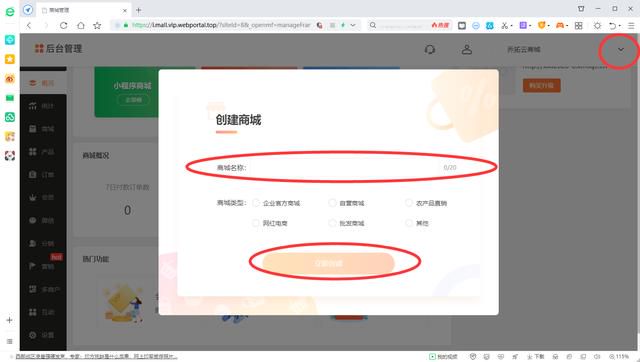Image resolution: width=640 pixels, height=362 pixels.
Task: Bookmark page with the star icon
Action: pyautogui.click(x=97, y=25)
